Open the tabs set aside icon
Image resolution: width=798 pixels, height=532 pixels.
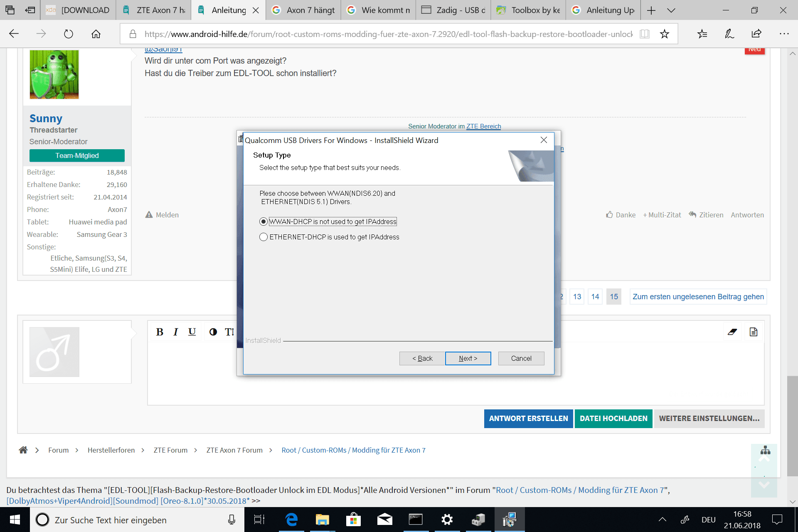coord(10,10)
